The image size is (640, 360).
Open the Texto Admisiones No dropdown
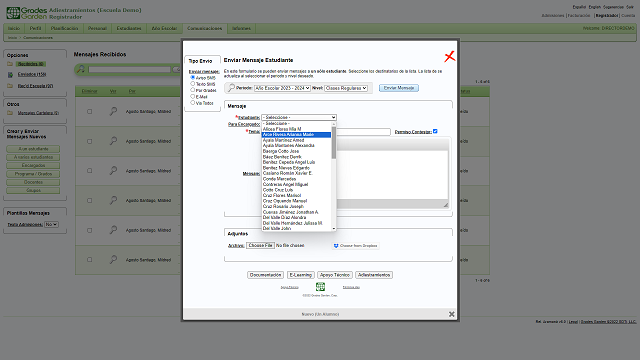51,224
